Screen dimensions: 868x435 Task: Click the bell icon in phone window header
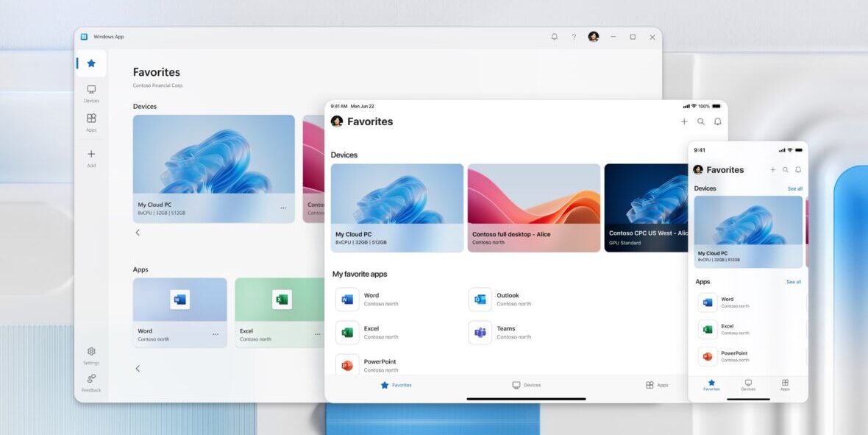pos(798,169)
